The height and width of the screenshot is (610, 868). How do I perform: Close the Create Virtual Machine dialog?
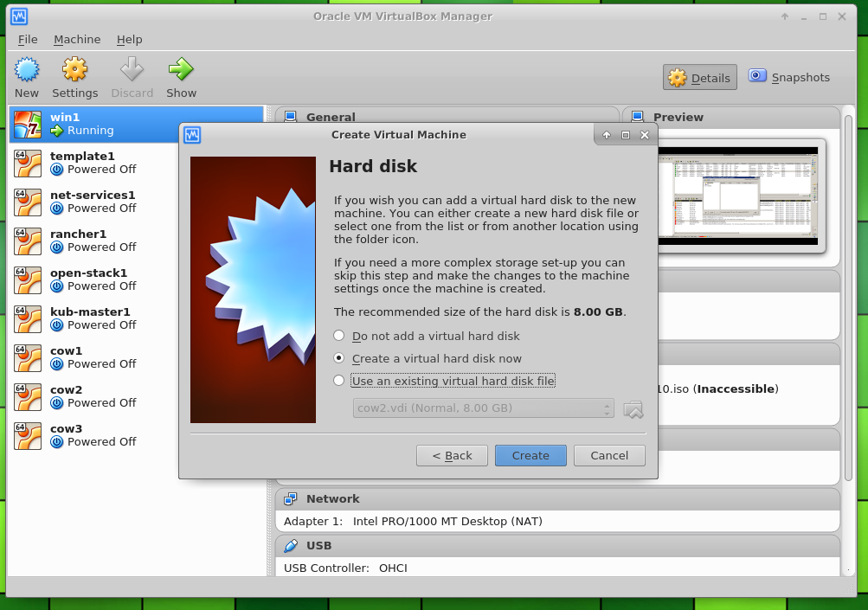click(645, 135)
